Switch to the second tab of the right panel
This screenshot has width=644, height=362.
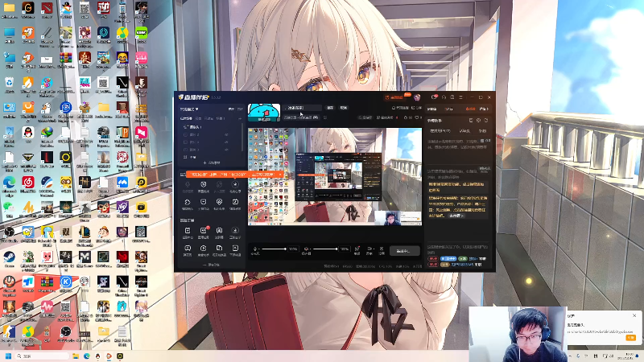point(449,109)
